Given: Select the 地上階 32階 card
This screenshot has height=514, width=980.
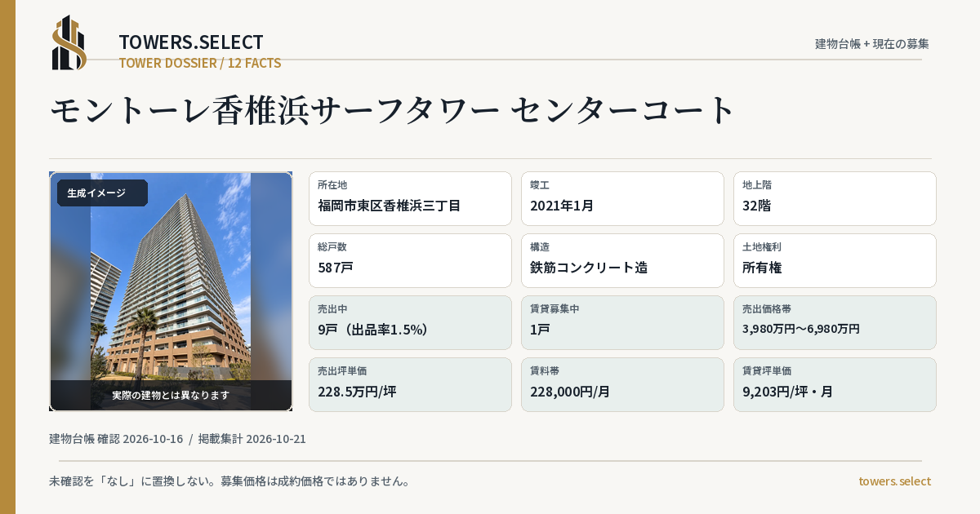Looking at the screenshot, I should tap(835, 198).
